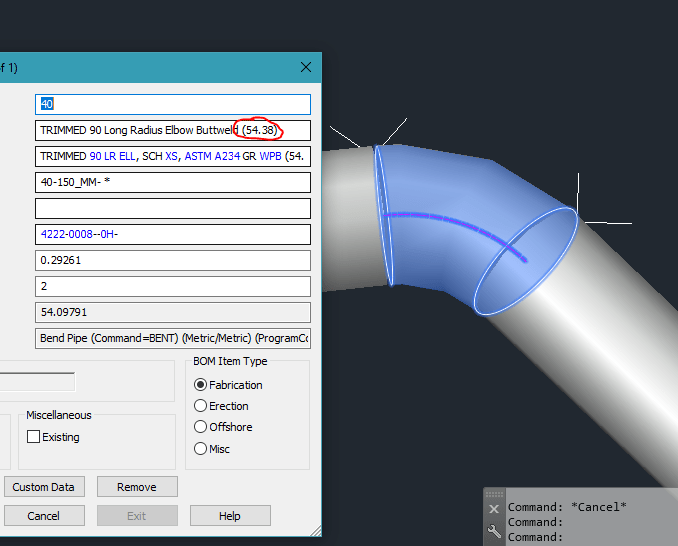
Task: Cancel the dialog
Action: [x=43, y=516]
